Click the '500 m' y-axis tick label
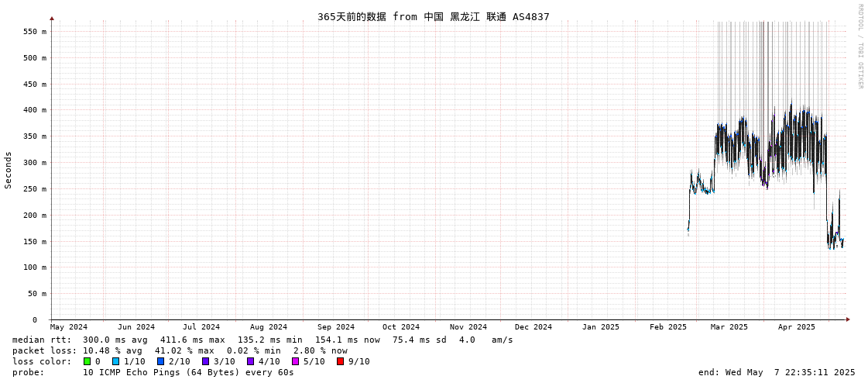The height and width of the screenshot is (383, 868). (x=35, y=57)
